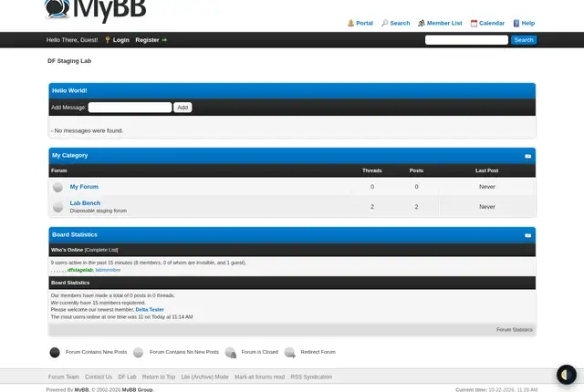Click the DF Staging Lab breadcrumb
Viewport: 584px width, 392px height.
(69, 60)
